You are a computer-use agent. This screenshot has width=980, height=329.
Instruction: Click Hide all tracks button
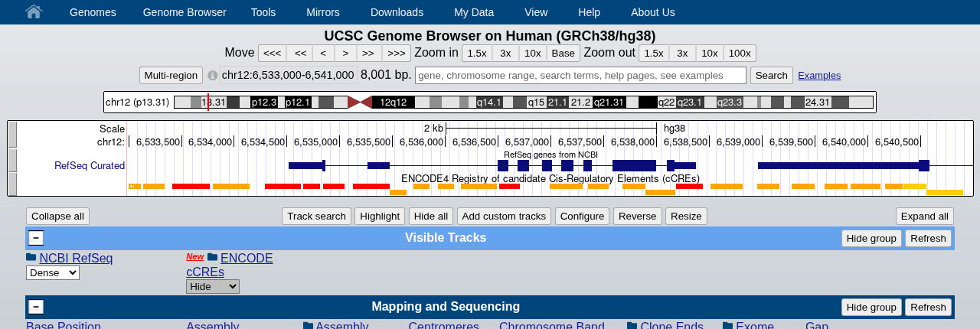pyautogui.click(x=432, y=216)
